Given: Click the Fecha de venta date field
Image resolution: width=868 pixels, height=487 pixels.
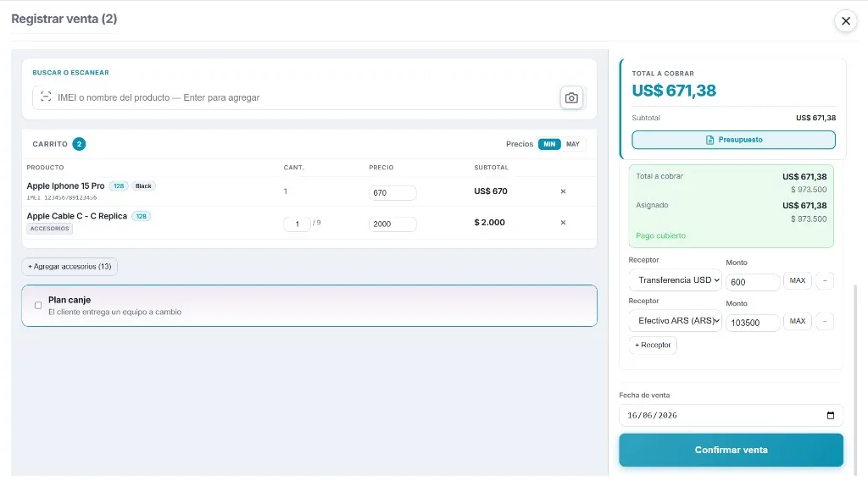Looking at the screenshot, I should coord(731,416).
